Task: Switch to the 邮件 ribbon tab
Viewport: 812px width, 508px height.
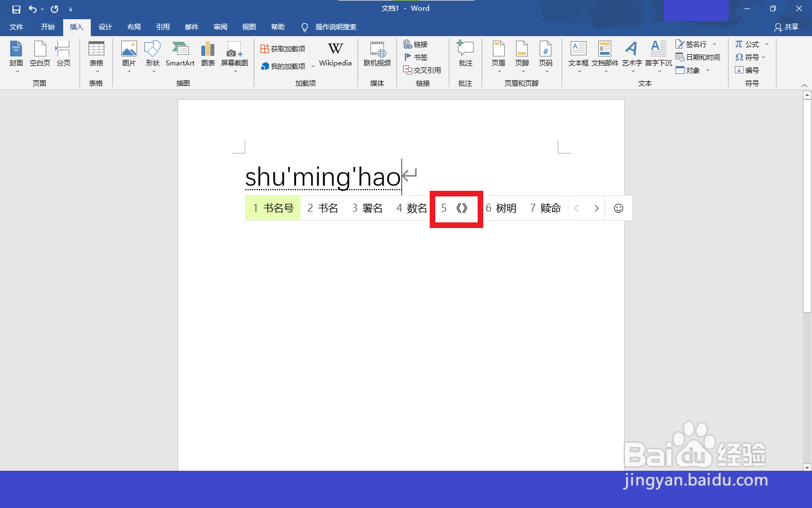Action: coord(192,27)
